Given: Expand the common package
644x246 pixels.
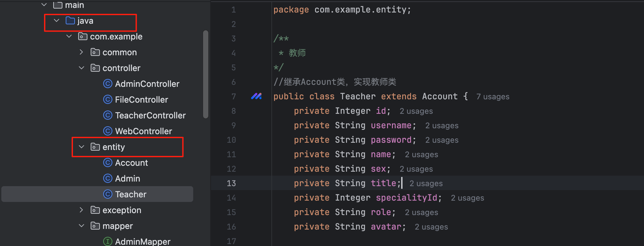Looking at the screenshot, I should click(x=81, y=52).
